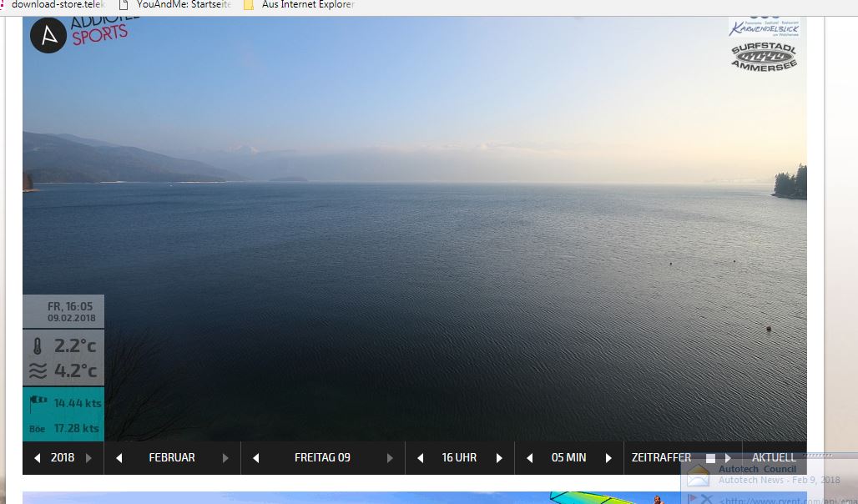Step forward one month from Februar
The width and height of the screenshot is (858, 504).
click(x=225, y=458)
